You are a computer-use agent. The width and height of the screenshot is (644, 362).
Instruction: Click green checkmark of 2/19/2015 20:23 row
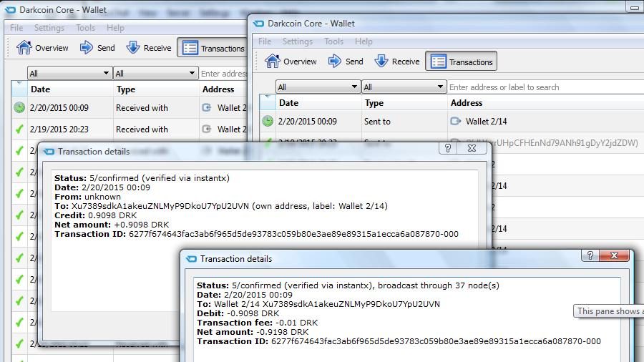coord(19,129)
